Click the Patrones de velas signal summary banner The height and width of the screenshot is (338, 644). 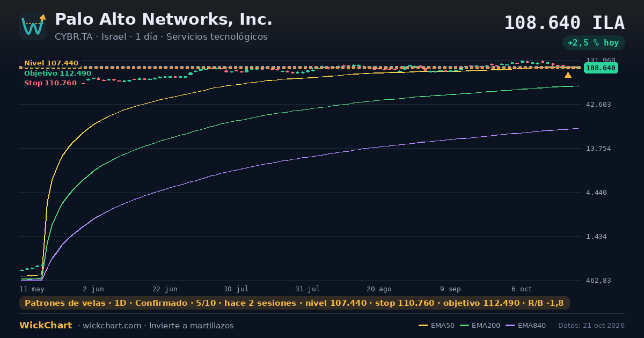pyautogui.click(x=294, y=303)
